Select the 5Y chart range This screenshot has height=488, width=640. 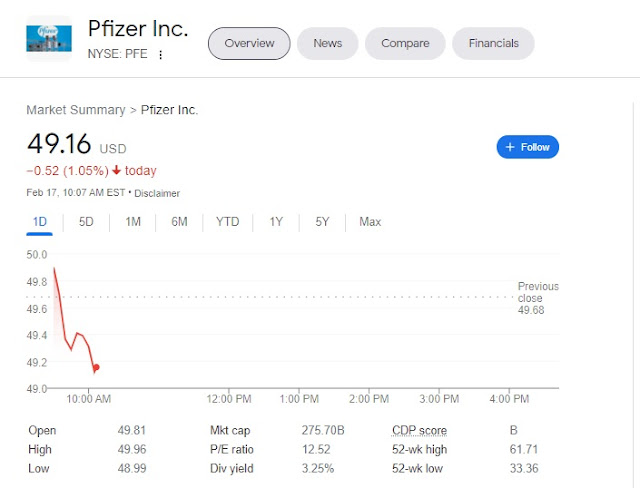[322, 222]
